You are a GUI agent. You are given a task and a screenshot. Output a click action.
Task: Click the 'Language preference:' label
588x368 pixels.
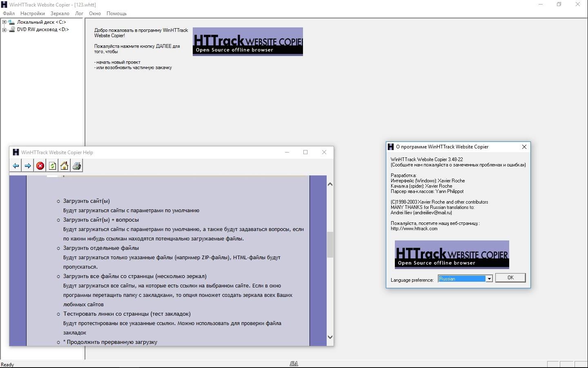point(412,280)
